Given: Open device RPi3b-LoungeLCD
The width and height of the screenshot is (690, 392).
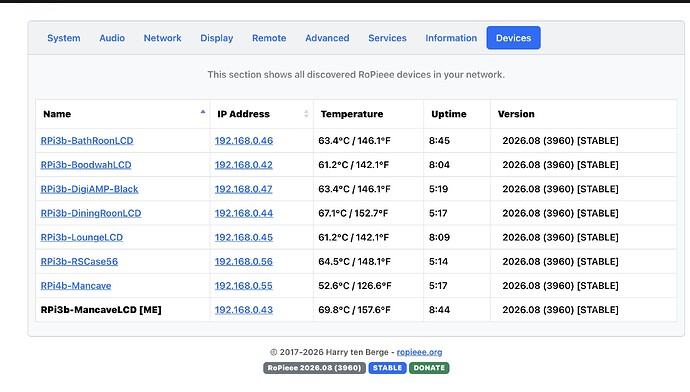Looking at the screenshot, I should tap(82, 238).
